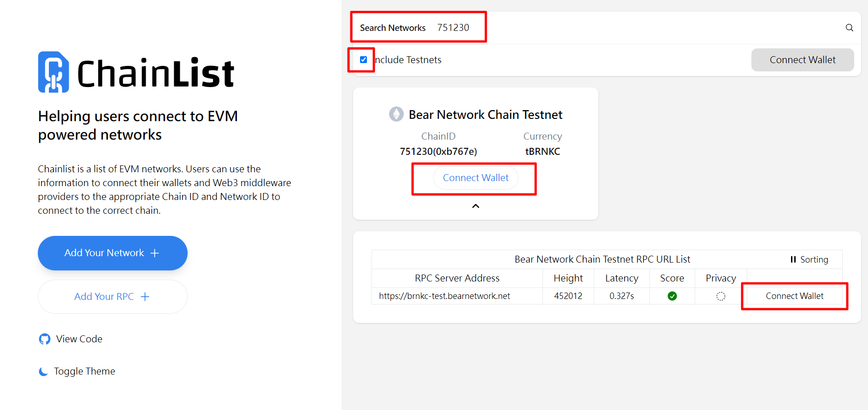The width and height of the screenshot is (868, 410).
Task: Click the dotted privacy circle icon
Action: pos(720,296)
